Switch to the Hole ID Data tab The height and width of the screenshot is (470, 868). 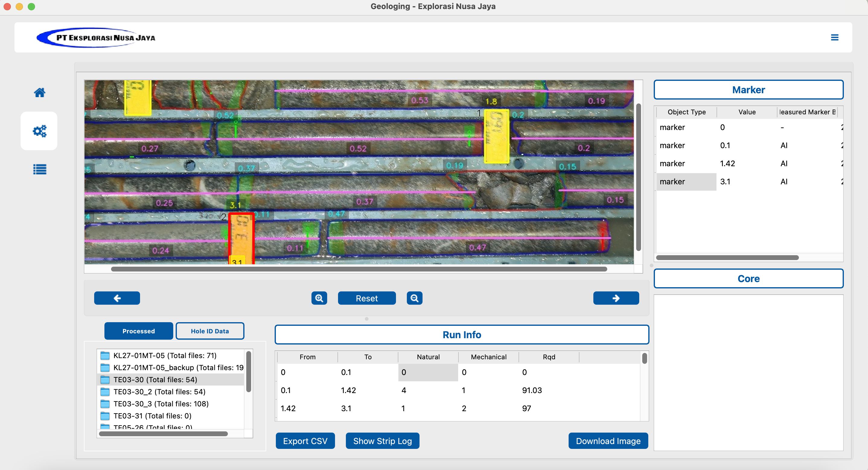(209, 331)
